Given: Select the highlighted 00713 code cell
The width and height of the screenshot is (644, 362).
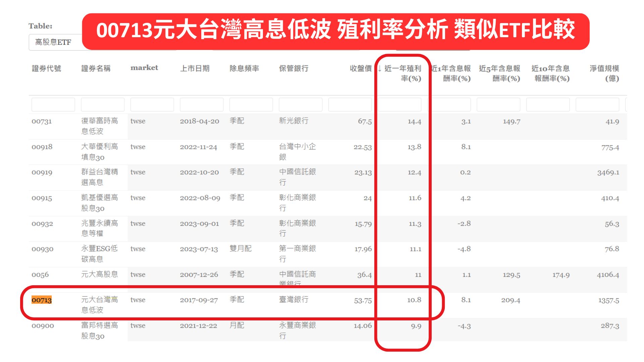Looking at the screenshot, I should point(42,300).
